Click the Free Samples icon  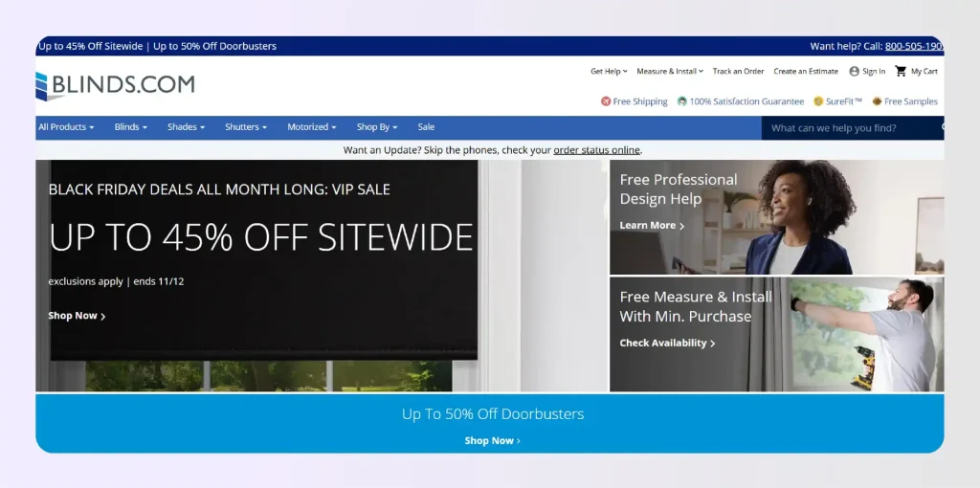click(x=877, y=101)
